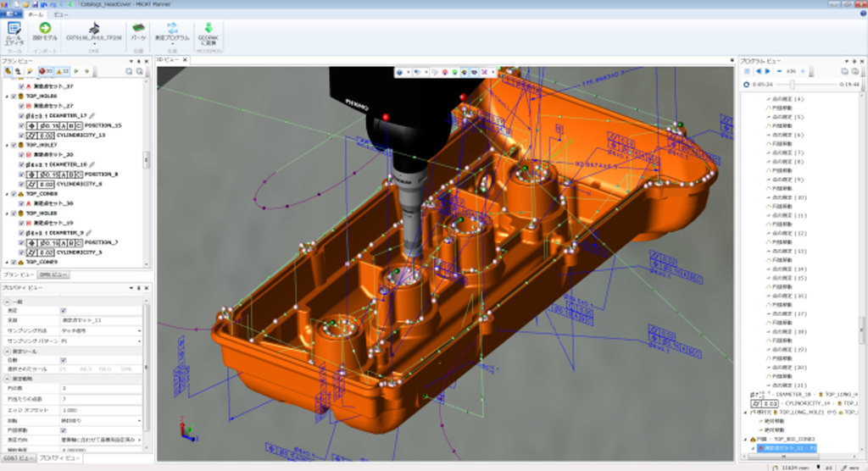This screenshot has width=868, height=471.
Task: Collapse the 一般 property section
Action: [7, 302]
